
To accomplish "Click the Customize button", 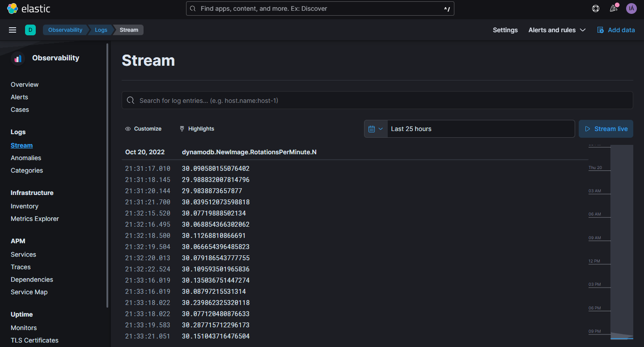I will [143, 129].
